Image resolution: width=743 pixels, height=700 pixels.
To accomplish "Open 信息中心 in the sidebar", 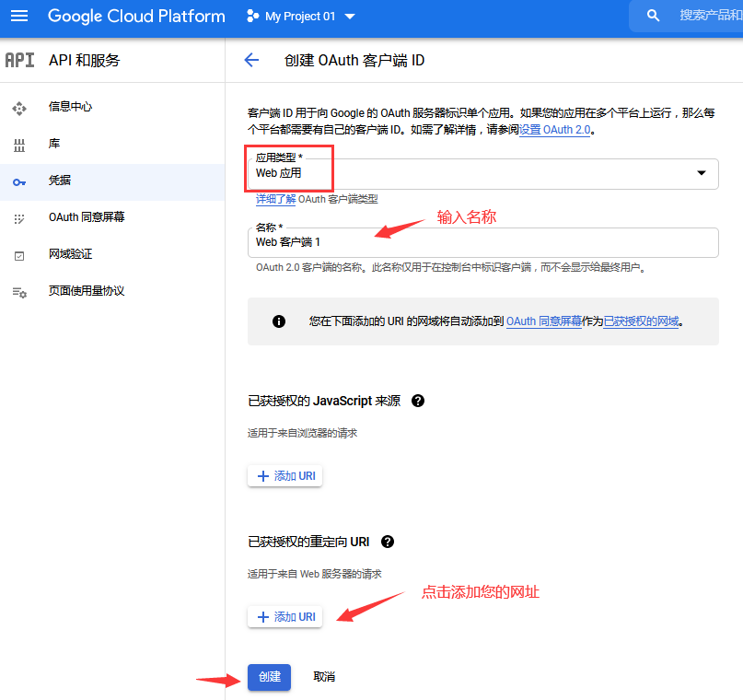I will [112, 107].
